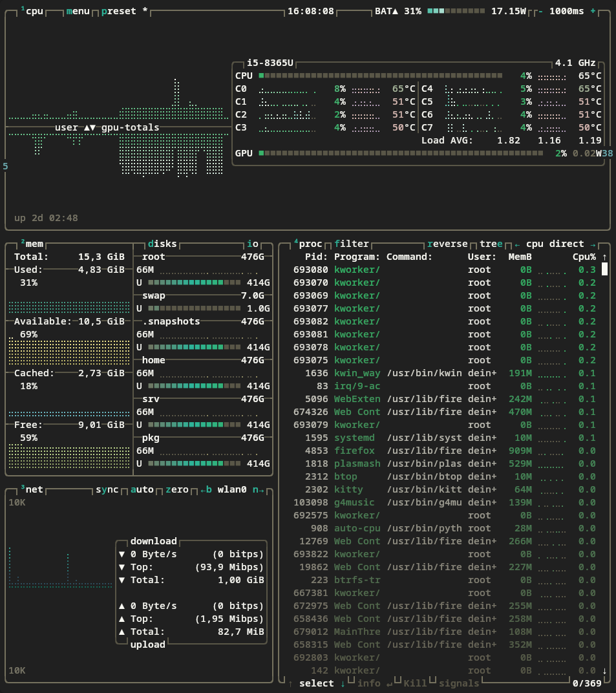Select the kwin_way process row

pyautogui.click(x=445, y=373)
